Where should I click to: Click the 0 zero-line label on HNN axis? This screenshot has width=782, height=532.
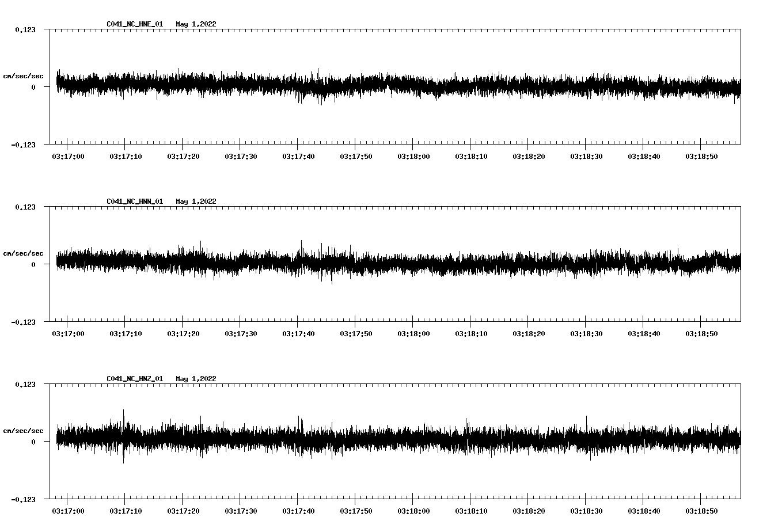pyautogui.click(x=33, y=264)
